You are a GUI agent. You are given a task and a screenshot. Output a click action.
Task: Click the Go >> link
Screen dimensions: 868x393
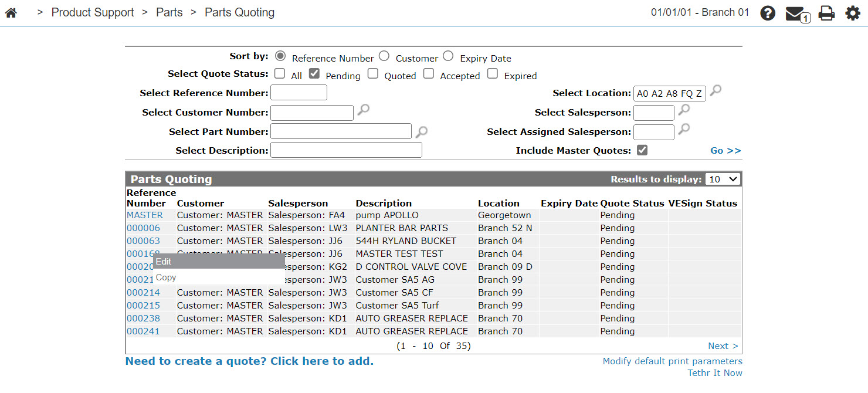pyautogui.click(x=725, y=151)
